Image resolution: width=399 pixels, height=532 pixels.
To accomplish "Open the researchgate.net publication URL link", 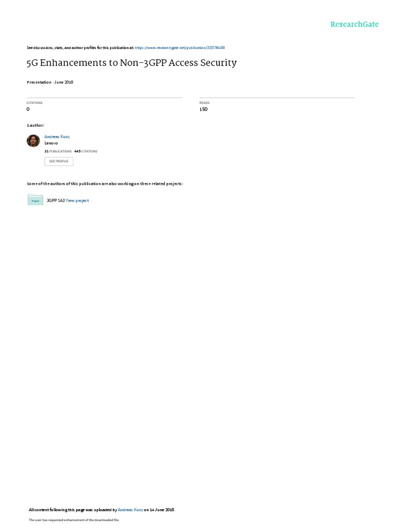I will (x=180, y=48).
